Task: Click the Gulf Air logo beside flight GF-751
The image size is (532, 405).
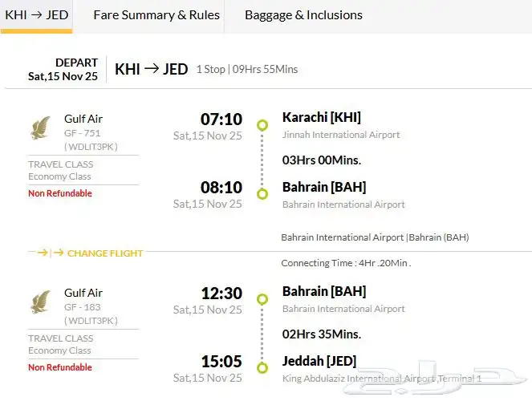Action: pyautogui.click(x=40, y=128)
